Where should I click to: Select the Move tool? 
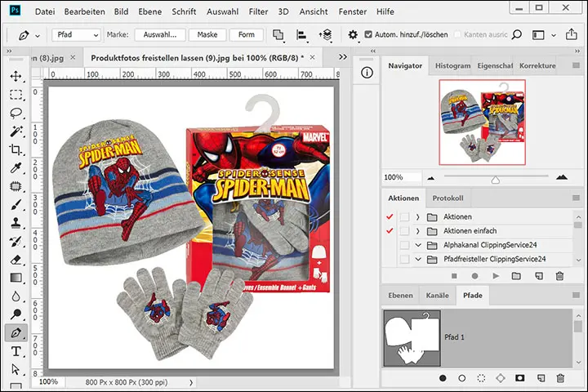tap(16, 76)
